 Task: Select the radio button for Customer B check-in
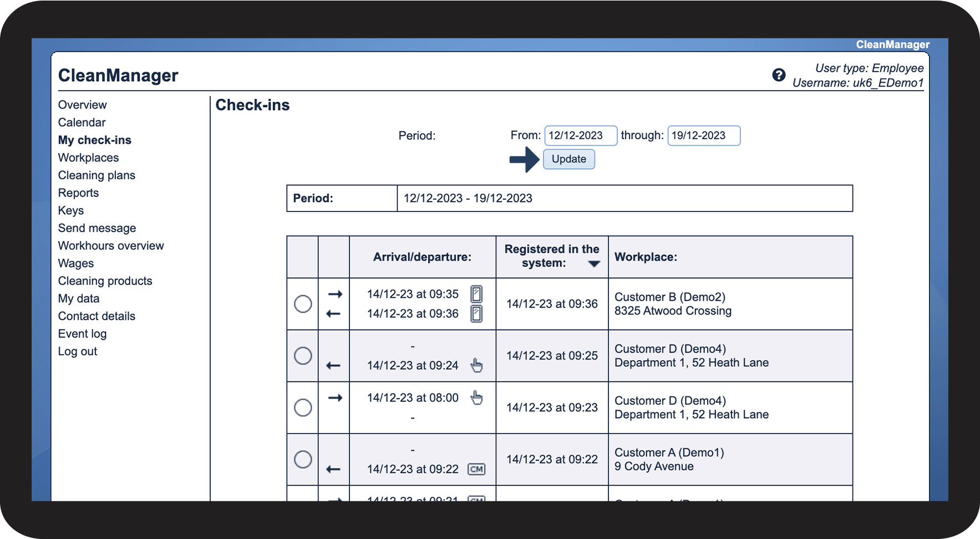tap(303, 304)
